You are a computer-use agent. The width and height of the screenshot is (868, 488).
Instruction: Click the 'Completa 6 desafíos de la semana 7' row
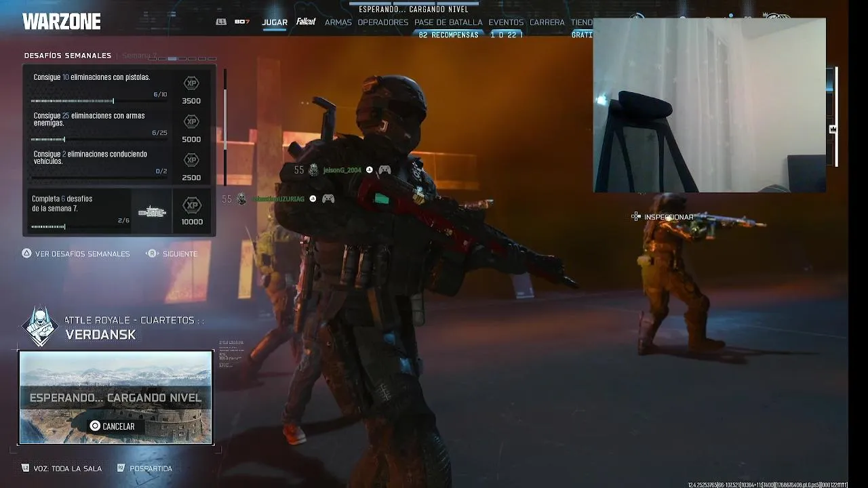[119, 211]
